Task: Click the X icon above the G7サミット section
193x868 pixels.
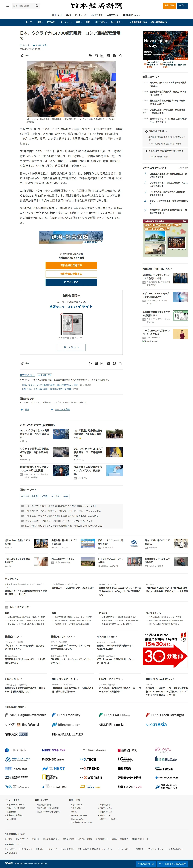Action: [108, 364]
